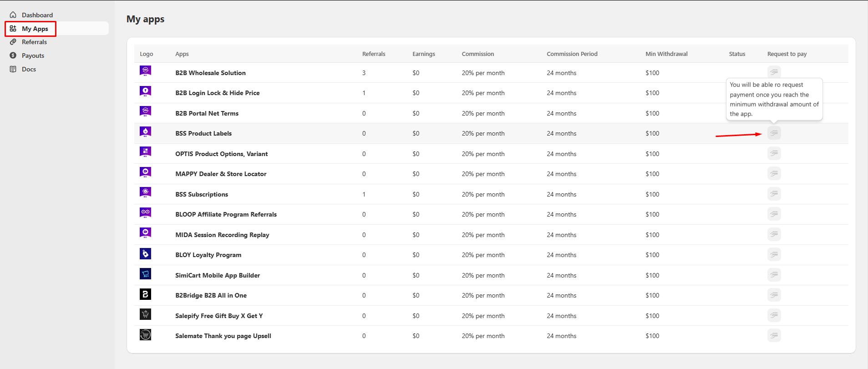868x369 pixels.
Task: Click the Request to pay column header
Action: coord(787,54)
